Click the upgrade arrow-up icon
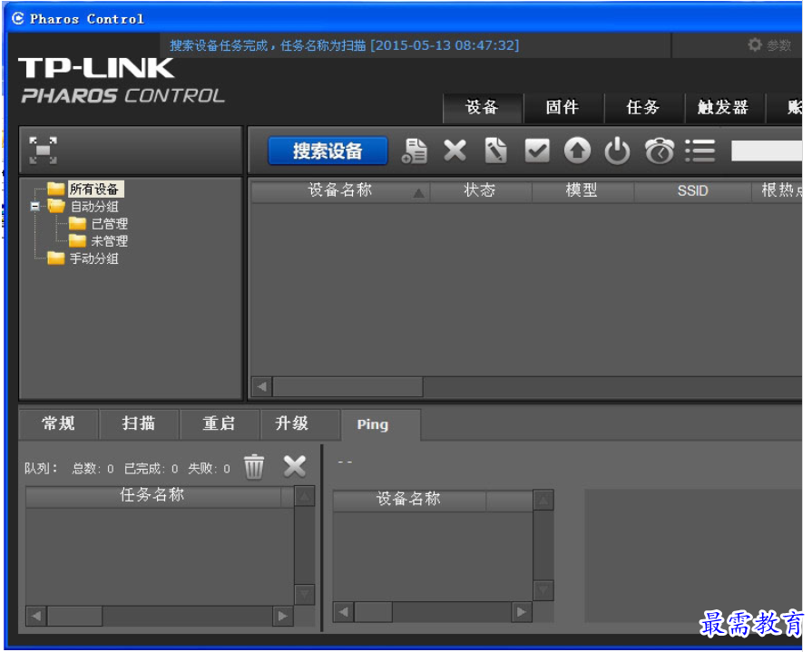Viewport: 812px width, 652px height. 577,151
